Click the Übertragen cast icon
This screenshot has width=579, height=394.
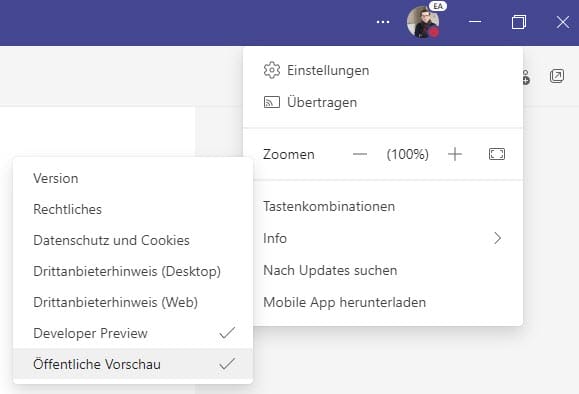click(272, 102)
